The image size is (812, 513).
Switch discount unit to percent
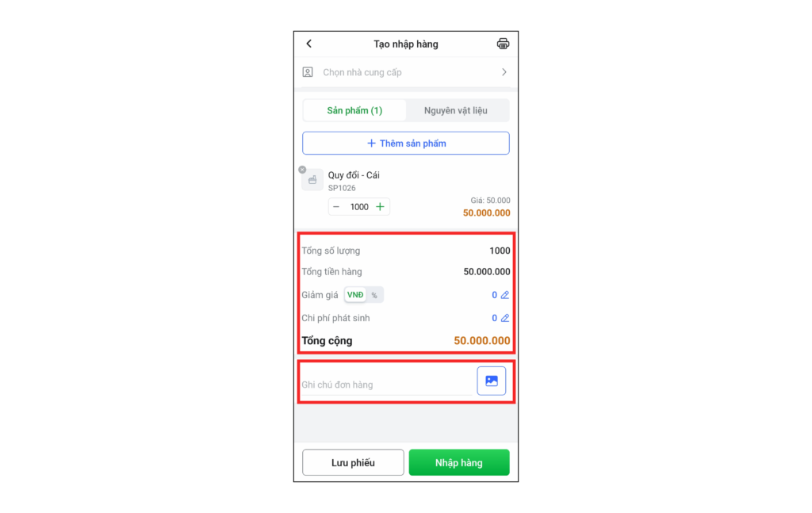(x=374, y=296)
